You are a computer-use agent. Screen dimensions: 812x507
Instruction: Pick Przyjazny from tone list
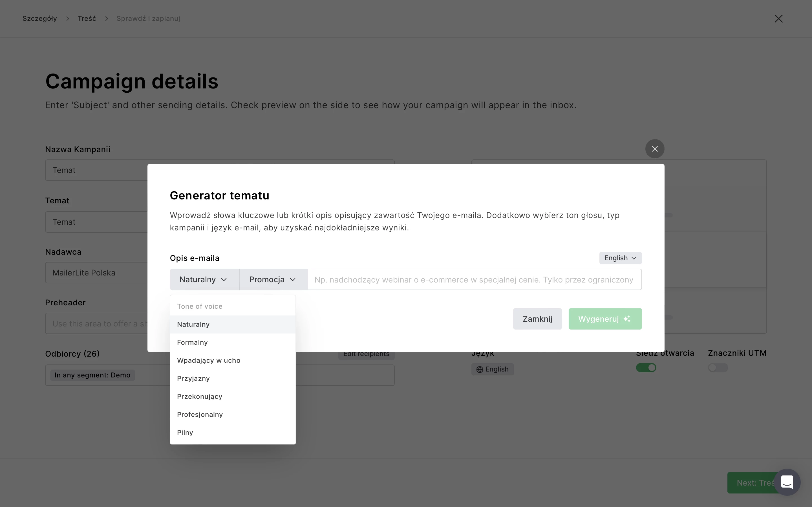coord(193,378)
